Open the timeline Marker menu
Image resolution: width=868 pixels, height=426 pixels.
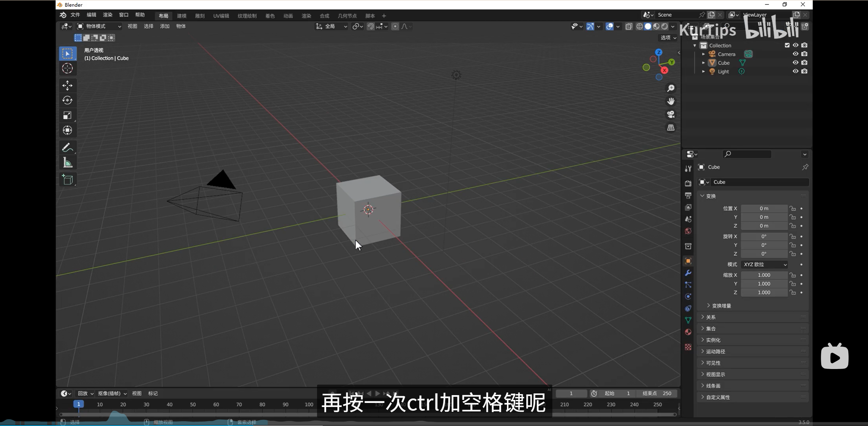click(153, 393)
